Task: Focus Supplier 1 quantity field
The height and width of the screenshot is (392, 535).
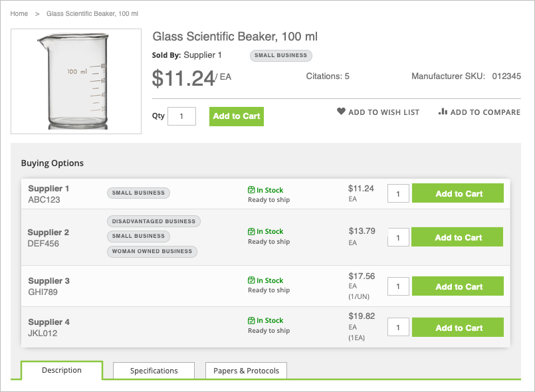Action: [398, 193]
